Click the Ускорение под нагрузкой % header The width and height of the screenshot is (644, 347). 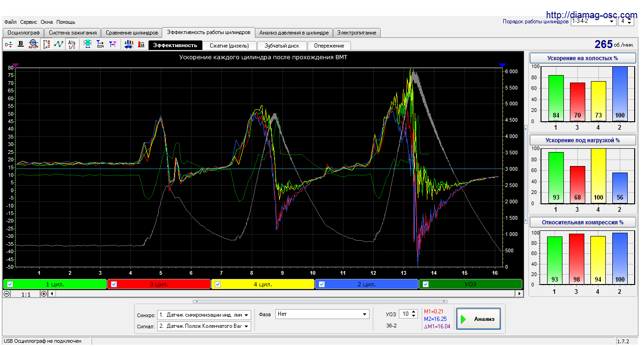coord(582,140)
